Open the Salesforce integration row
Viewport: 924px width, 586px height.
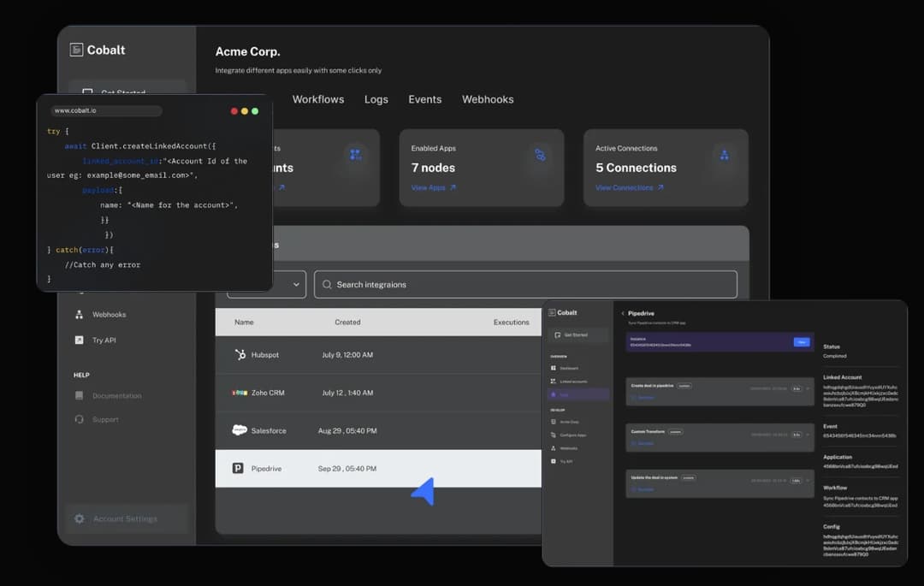[378, 430]
